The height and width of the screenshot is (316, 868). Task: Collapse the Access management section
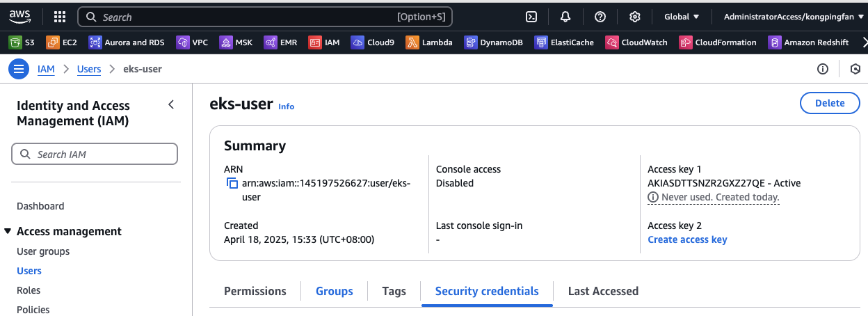(8, 231)
